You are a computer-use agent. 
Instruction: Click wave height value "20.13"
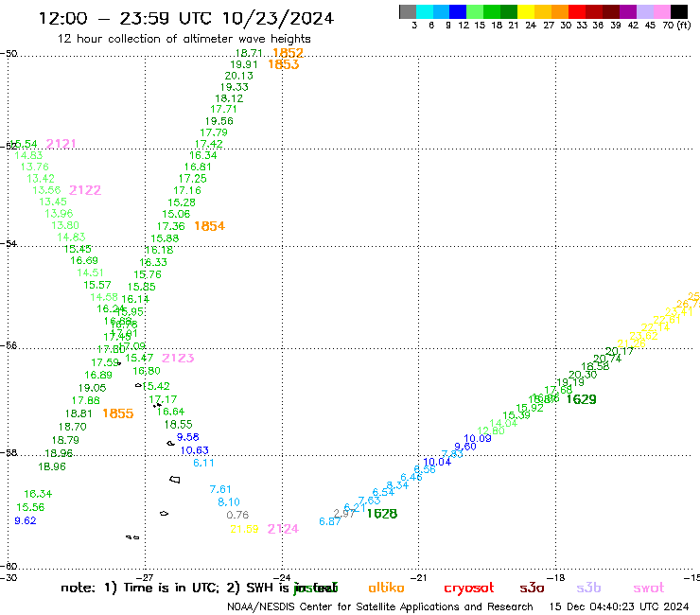click(x=238, y=76)
